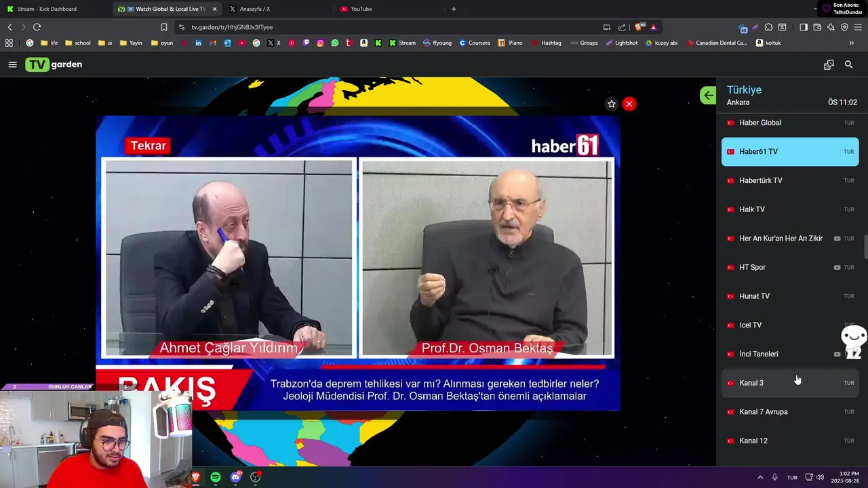Toggle the browser sidebar panel

(804, 27)
